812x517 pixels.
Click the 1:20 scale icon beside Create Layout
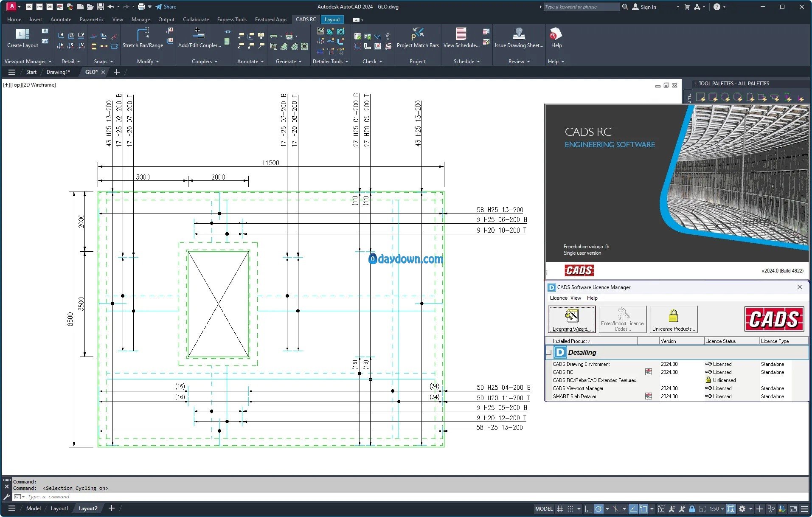point(45,41)
